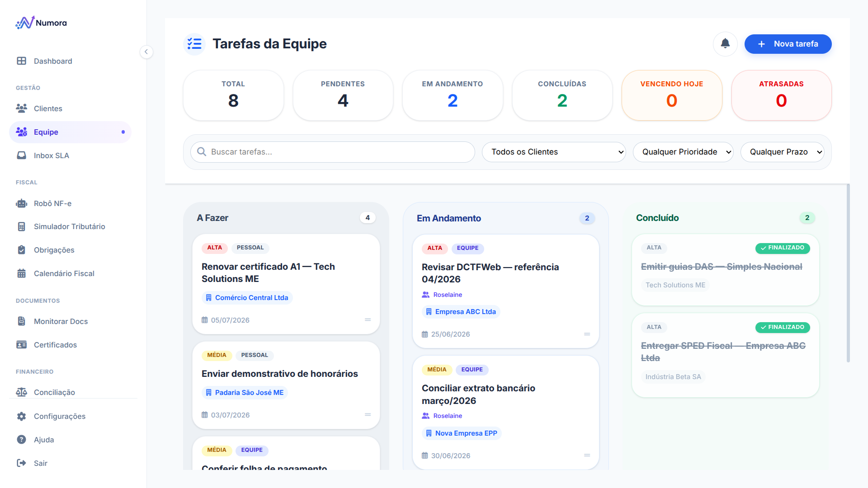Focus the Buscar tarefas search field
Viewport: 868px width, 488px height.
coord(333,152)
